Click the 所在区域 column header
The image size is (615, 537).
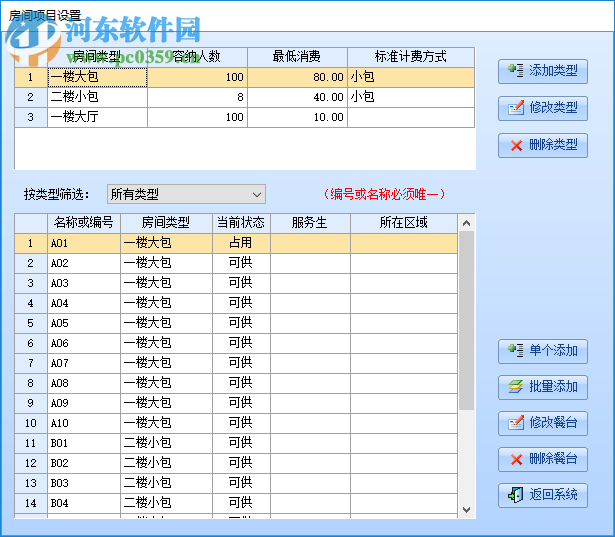(x=404, y=223)
